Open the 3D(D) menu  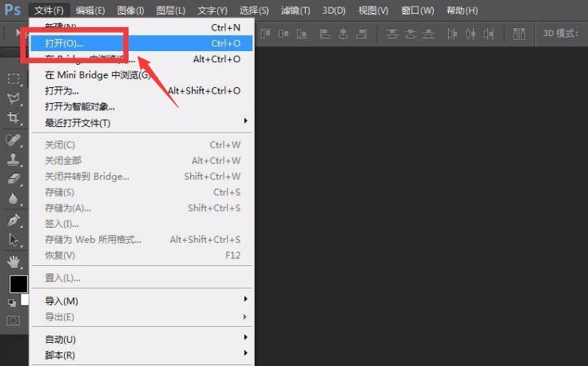click(334, 10)
